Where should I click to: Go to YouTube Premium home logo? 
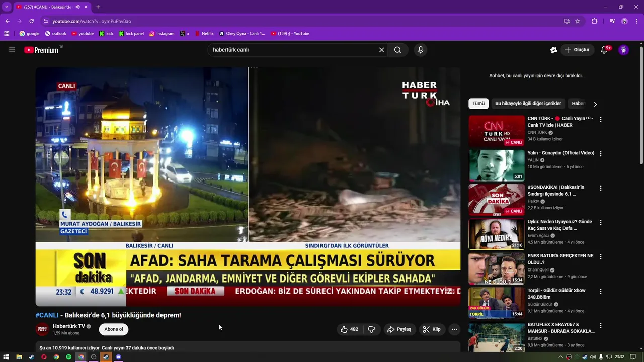coord(42,50)
